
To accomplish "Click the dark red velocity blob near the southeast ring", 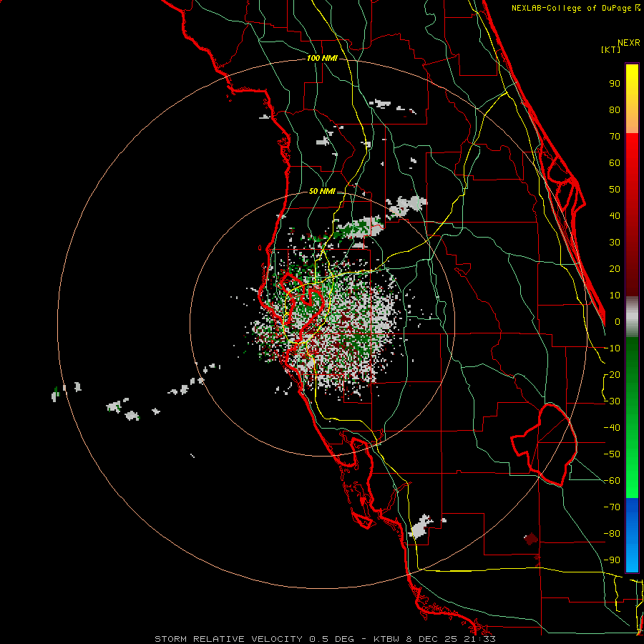I will coord(531,539).
